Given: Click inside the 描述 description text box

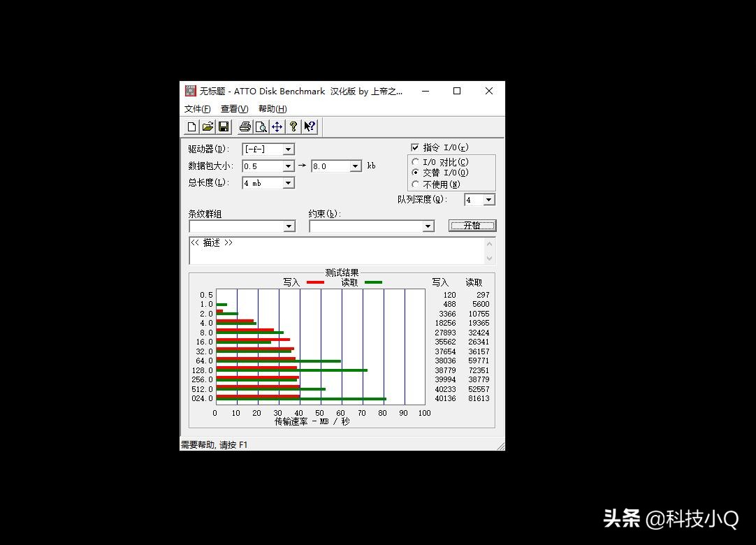Looking at the screenshot, I should pos(337,250).
